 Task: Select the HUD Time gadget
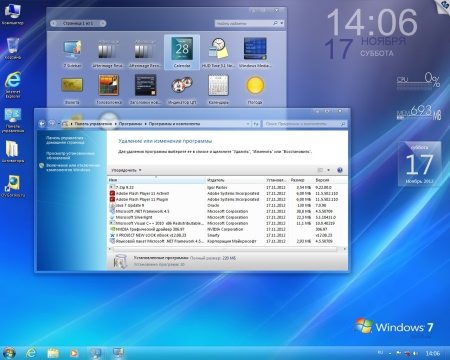[x=218, y=53]
